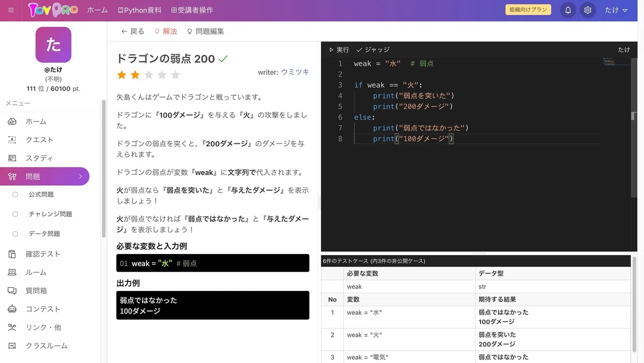Viewport: 644px width, 363px height.
Task: Select データ問題 radio item
Action: (15, 234)
